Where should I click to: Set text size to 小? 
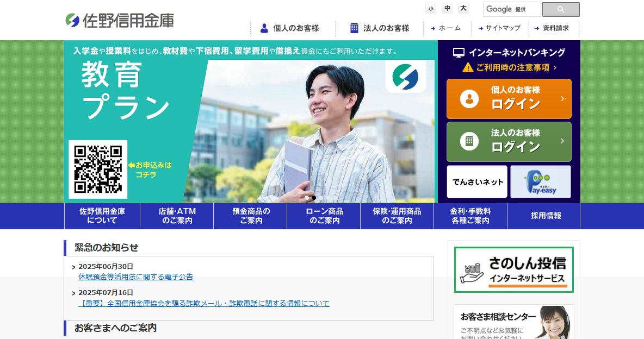click(431, 8)
